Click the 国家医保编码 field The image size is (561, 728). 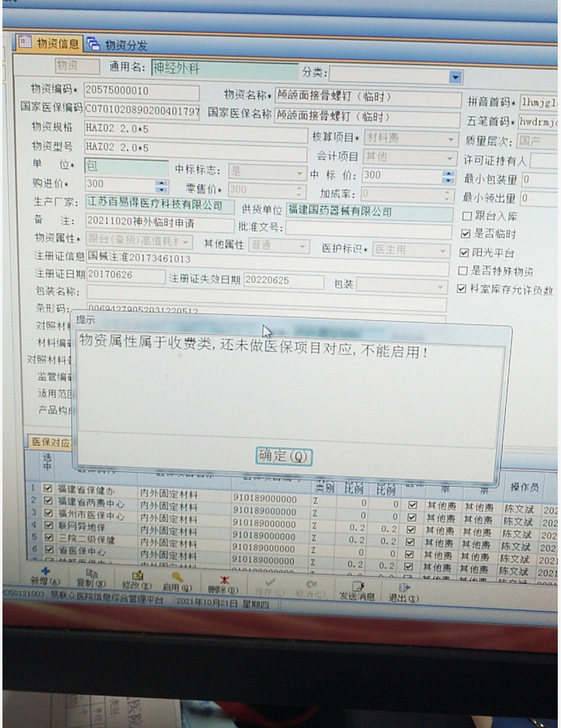click(x=141, y=111)
